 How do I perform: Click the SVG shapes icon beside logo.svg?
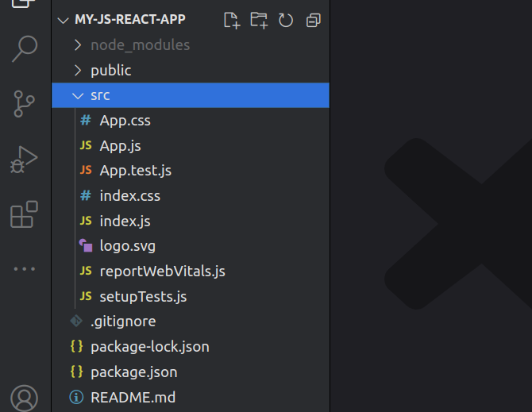tap(86, 245)
